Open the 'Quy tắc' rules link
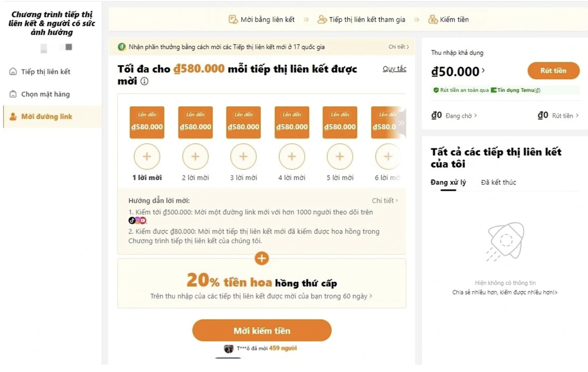 coord(394,68)
